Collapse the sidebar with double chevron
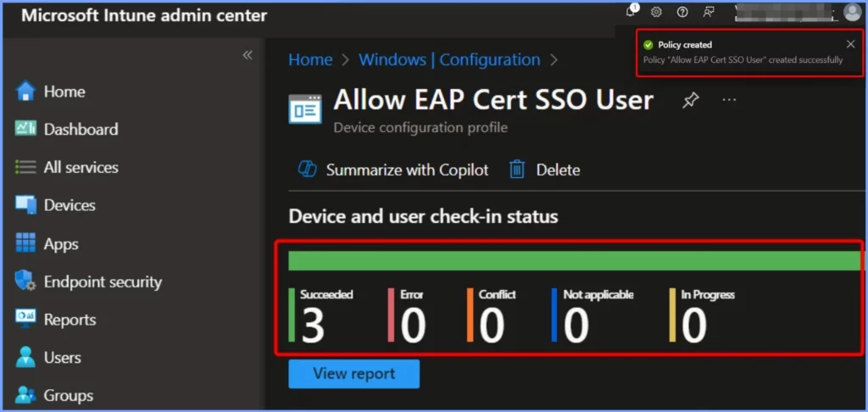Screen dimensions: 868x412 [x=248, y=55]
